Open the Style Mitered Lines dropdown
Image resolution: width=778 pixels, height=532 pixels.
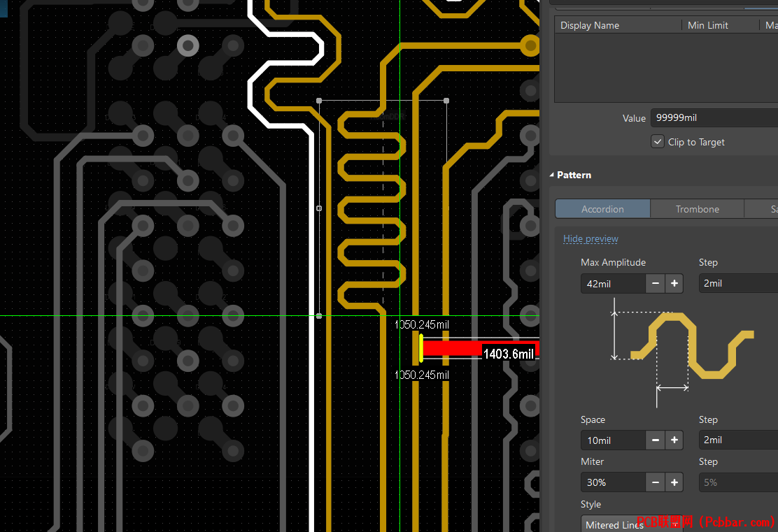tap(632, 524)
